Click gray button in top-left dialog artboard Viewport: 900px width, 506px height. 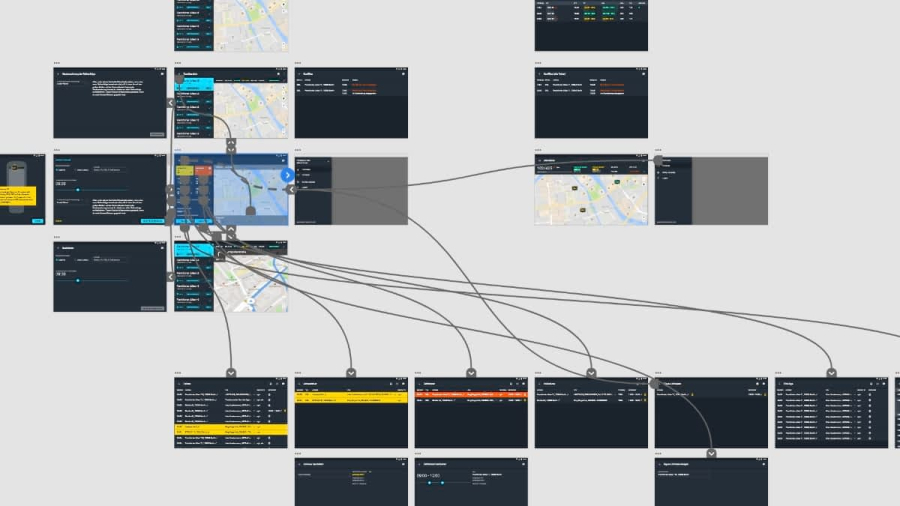click(157, 133)
